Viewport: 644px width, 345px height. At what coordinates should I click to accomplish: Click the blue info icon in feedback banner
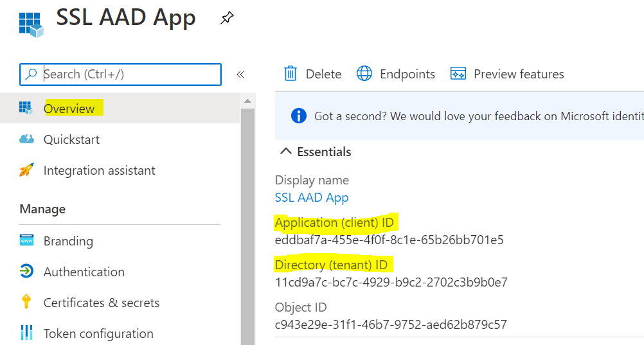299,116
